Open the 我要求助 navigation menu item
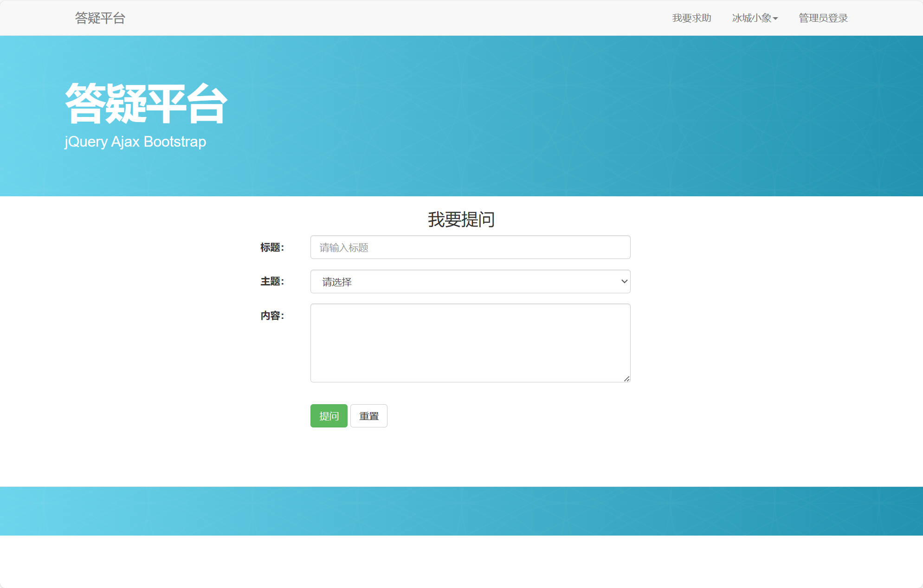This screenshot has width=923, height=588. pos(692,18)
